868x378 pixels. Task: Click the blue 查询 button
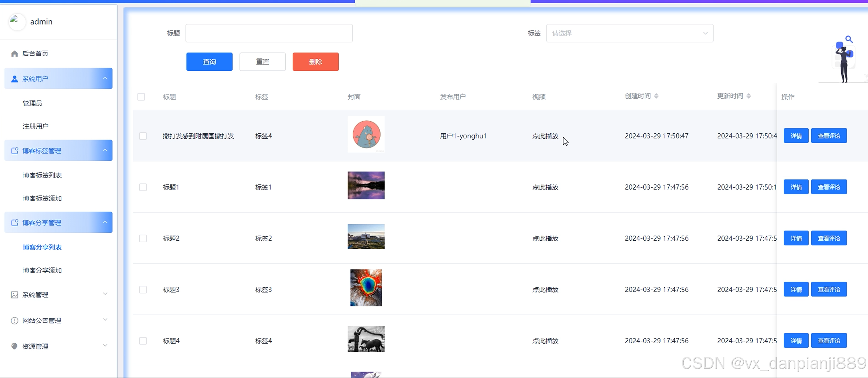pyautogui.click(x=209, y=61)
